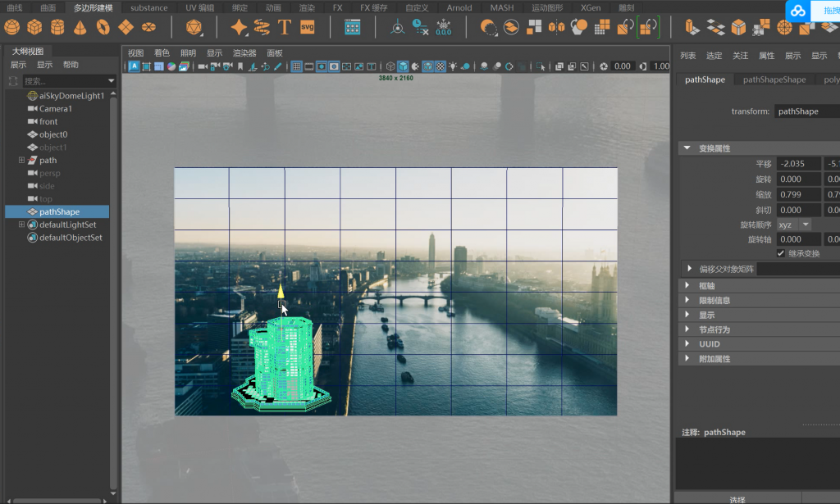Switch to the Arnold shelf tab
840x504 pixels.
459,7
